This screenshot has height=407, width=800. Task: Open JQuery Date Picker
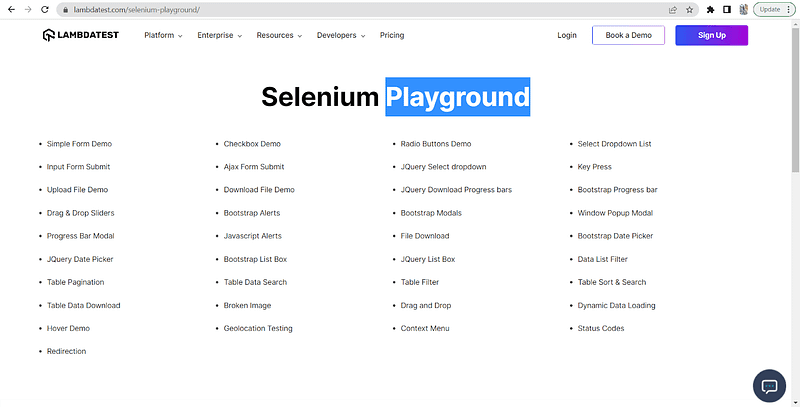[80, 259]
